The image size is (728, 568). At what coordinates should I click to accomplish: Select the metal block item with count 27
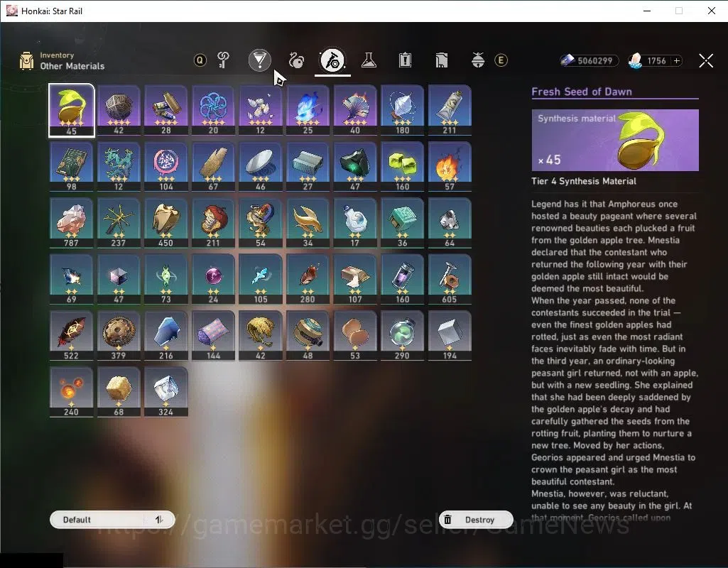(308, 167)
